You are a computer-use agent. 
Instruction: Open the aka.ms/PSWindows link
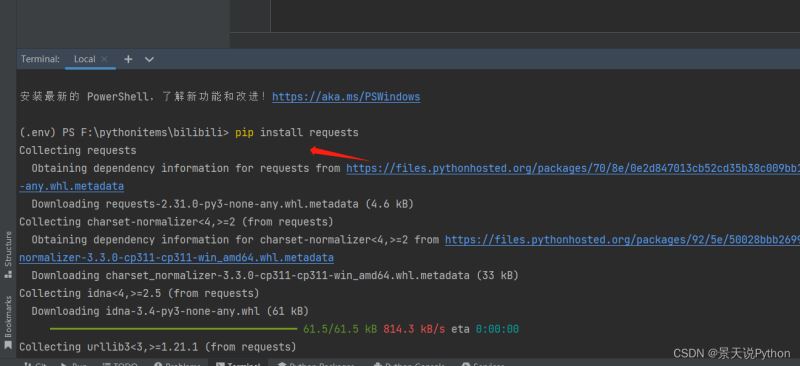pyautogui.click(x=346, y=97)
